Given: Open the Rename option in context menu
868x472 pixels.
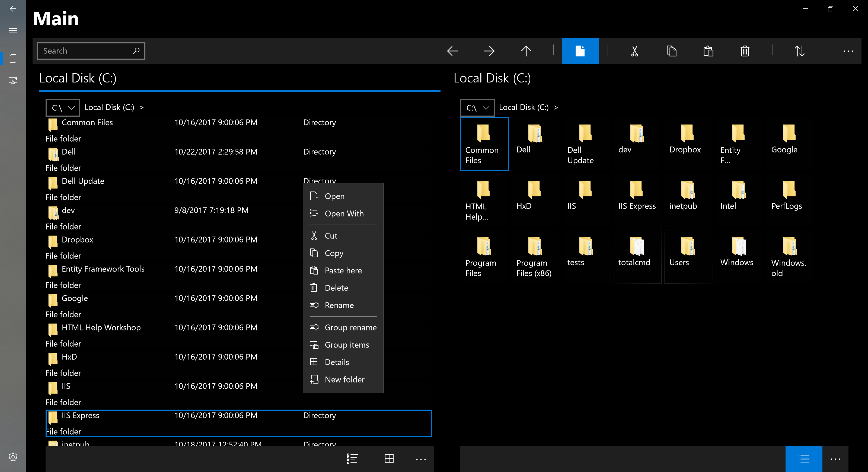Looking at the screenshot, I should pyautogui.click(x=339, y=305).
